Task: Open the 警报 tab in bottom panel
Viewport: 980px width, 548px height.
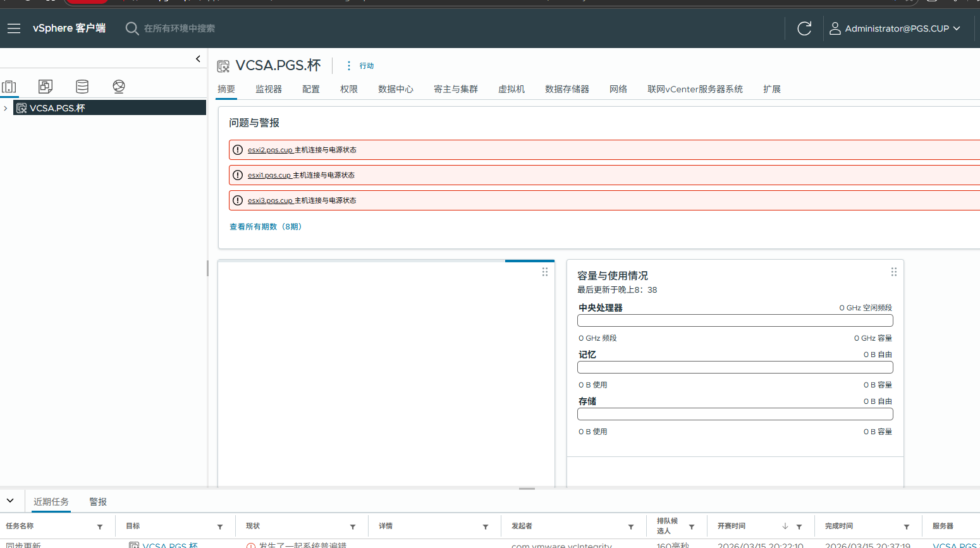Action: 98,501
